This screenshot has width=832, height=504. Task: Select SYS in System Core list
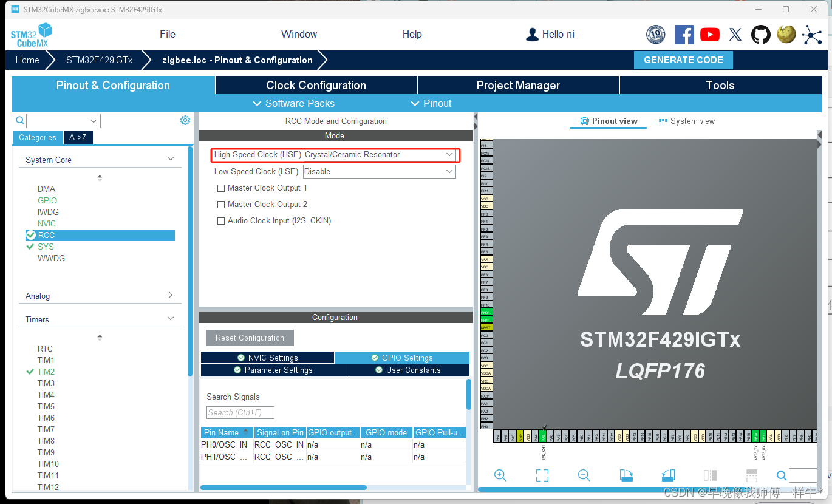coord(46,247)
